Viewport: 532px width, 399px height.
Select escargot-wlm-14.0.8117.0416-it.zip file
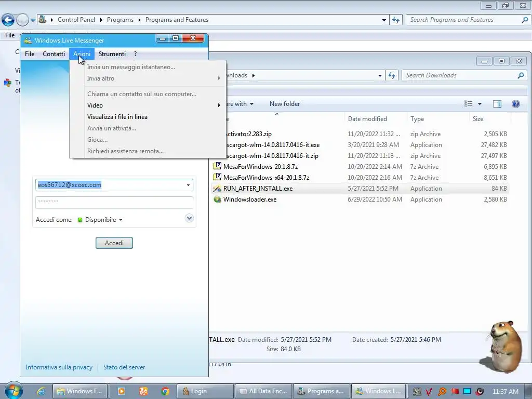click(272, 156)
